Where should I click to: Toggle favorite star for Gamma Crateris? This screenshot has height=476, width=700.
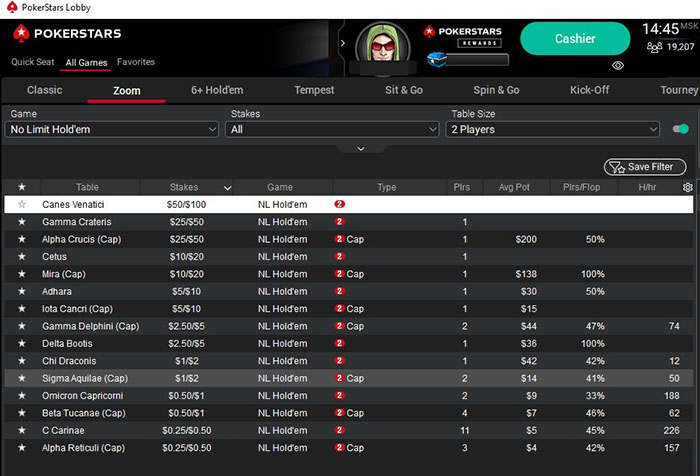coord(21,222)
